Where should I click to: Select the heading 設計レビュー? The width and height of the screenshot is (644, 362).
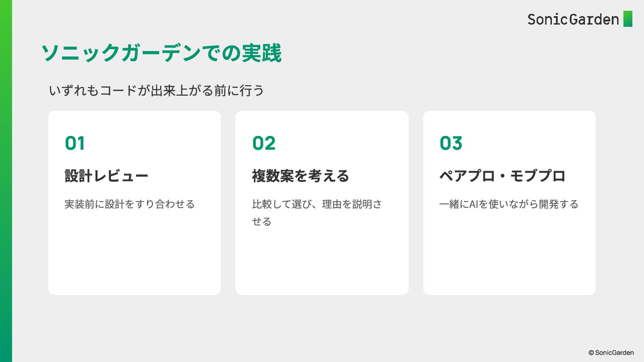click(x=106, y=176)
